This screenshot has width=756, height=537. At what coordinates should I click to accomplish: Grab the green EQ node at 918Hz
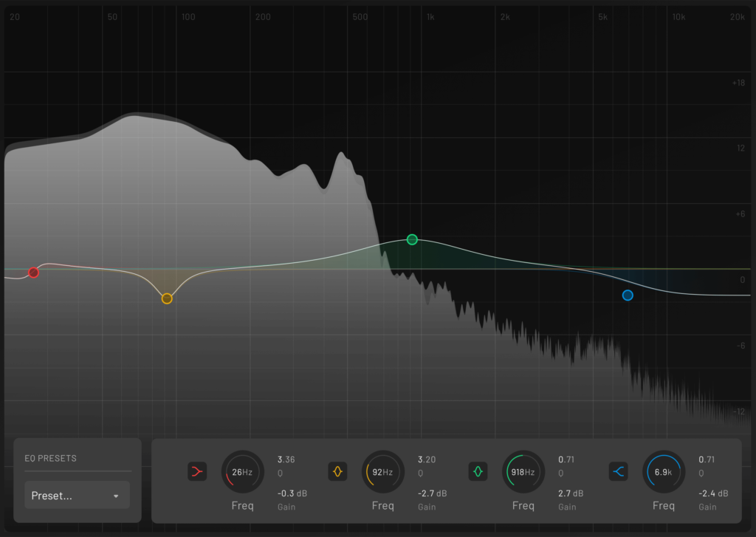pos(412,239)
